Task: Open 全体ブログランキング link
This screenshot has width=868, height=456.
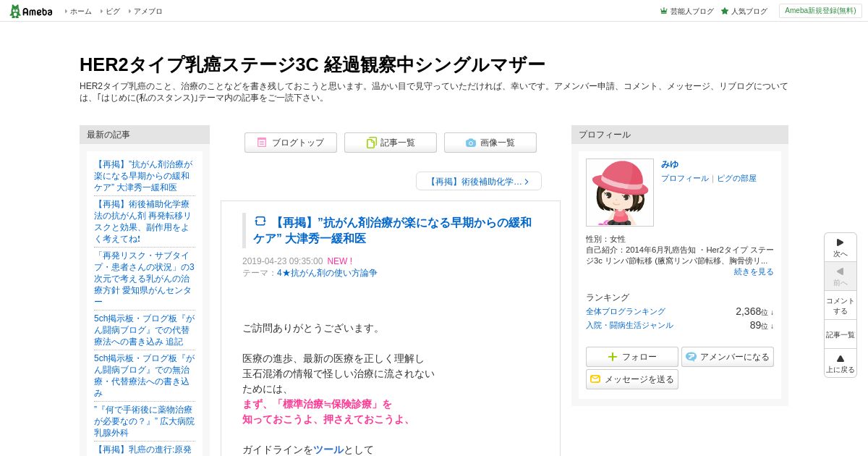Action: pos(626,311)
